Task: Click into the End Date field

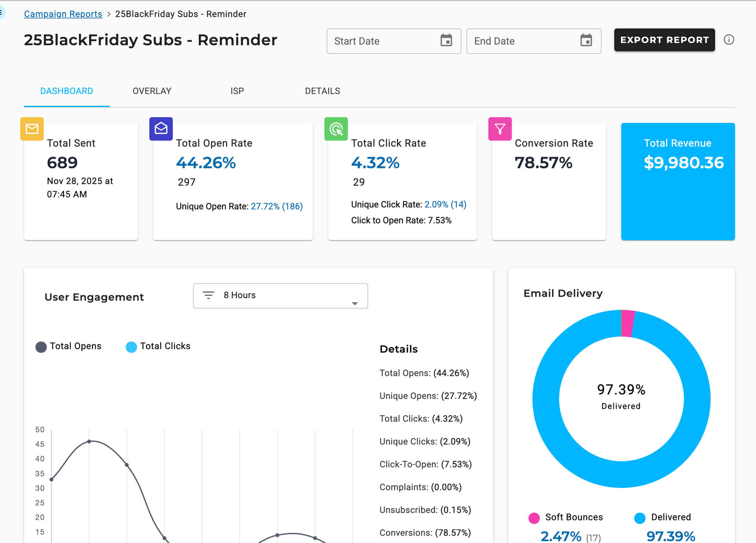Action: click(x=534, y=41)
